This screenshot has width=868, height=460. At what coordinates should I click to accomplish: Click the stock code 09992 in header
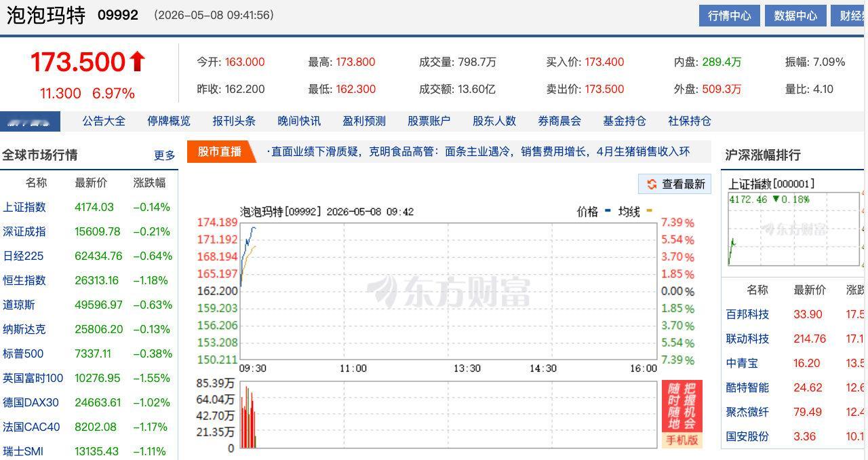tap(118, 15)
